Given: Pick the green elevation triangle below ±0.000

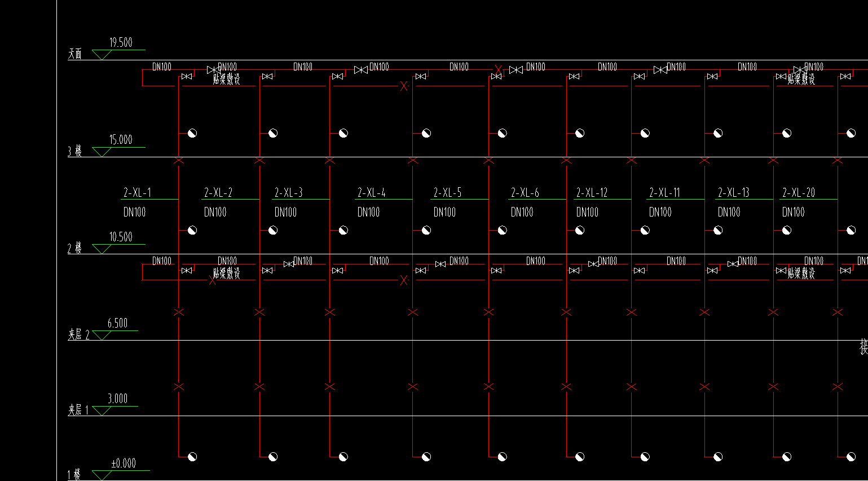Looking at the screenshot, I should pos(102,475).
